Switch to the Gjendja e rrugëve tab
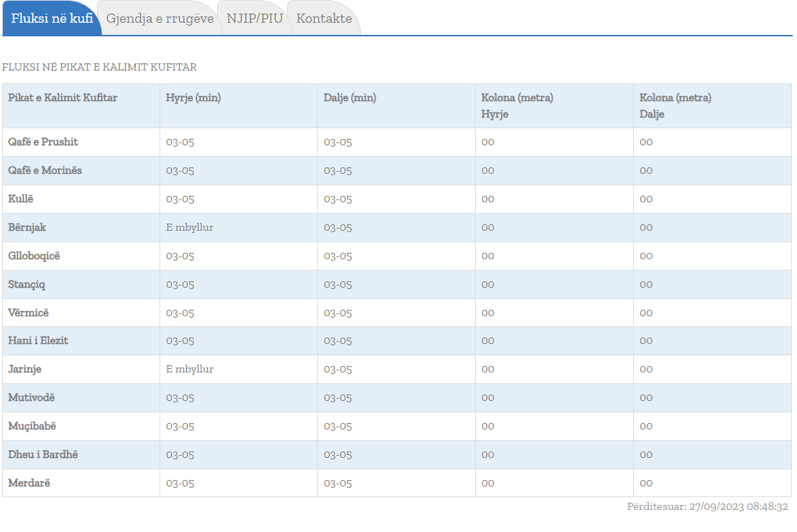797x532 pixels. 160,19
